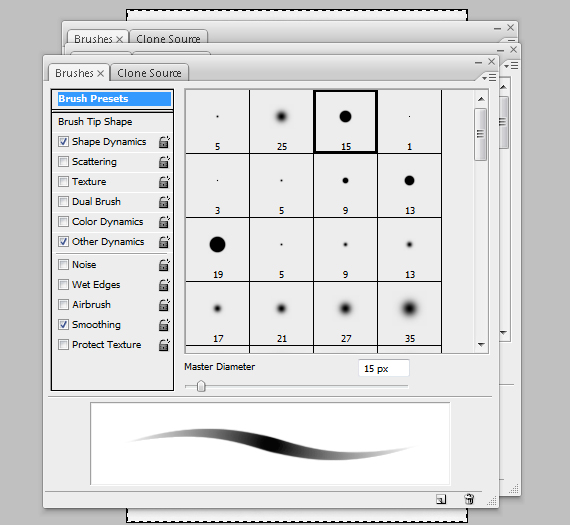Click lock icon beside Wet Edges
This screenshot has width=570, height=525.
click(x=164, y=285)
